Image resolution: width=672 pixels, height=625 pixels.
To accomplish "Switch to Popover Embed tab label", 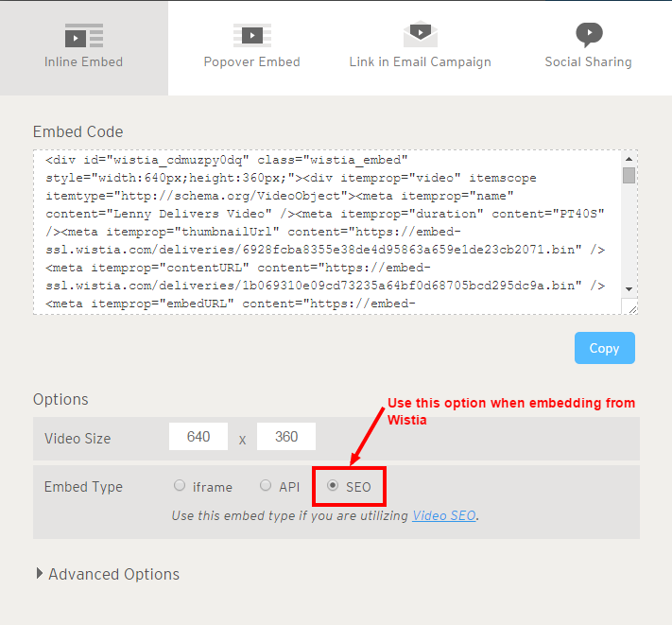I will coord(252,62).
